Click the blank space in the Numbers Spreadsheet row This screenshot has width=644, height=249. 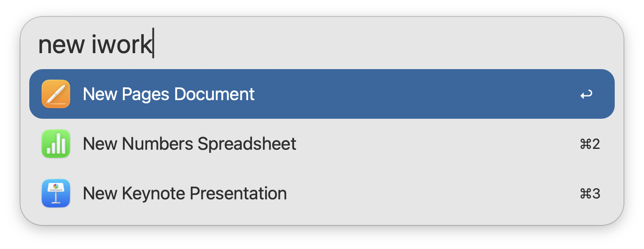(435, 144)
